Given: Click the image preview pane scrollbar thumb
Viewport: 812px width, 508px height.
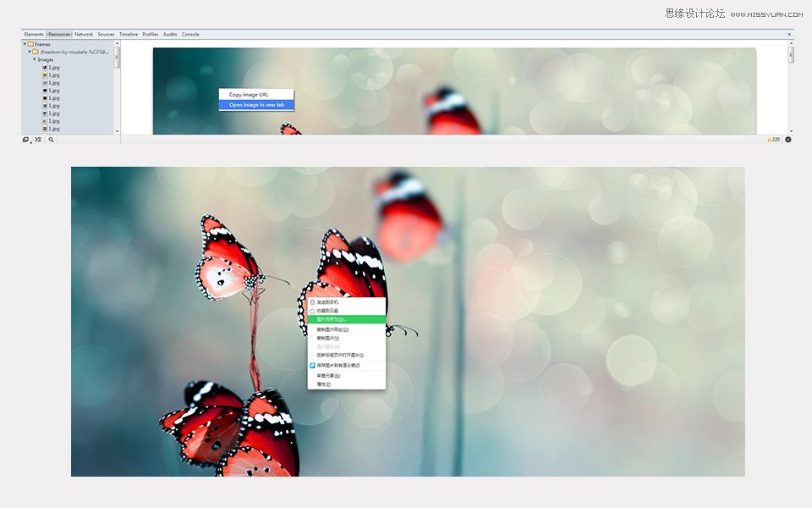Looking at the screenshot, I should click(791, 55).
